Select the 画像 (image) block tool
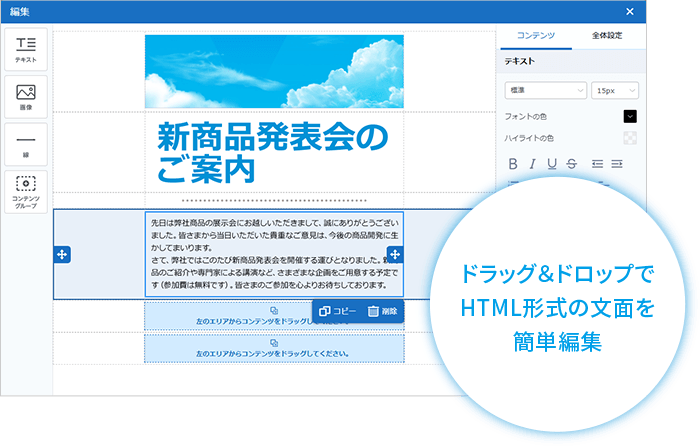Image resolution: width=700 pixels, height=446 pixels. (26, 97)
